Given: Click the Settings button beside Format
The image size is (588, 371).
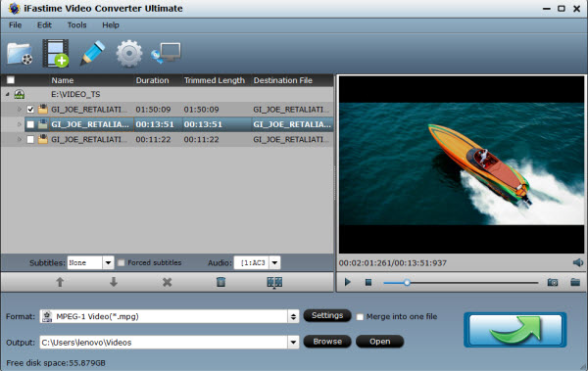Looking at the screenshot, I should pyautogui.click(x=327, y=315).
